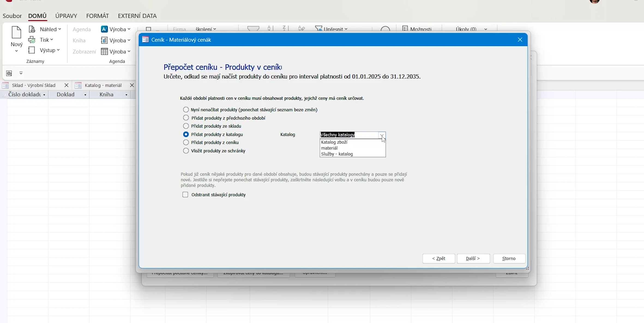Click the Nový new record icon
Image resolution: width=644 pixels, height=323 pixels.
(x=16, y=33)
